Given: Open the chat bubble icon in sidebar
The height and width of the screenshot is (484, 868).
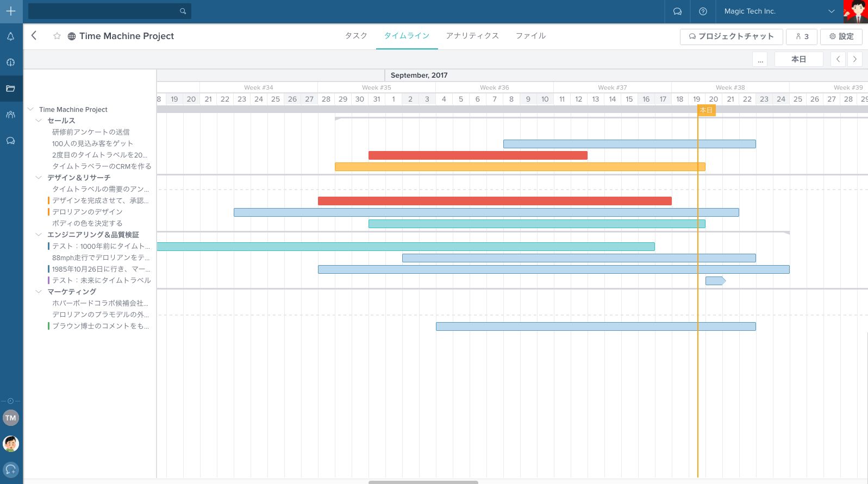Looking at the screenshot, I should pos(10,141).
